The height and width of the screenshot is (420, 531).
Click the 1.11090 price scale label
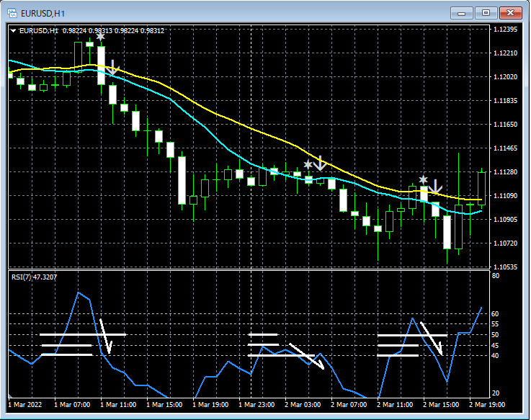[506, 196]
